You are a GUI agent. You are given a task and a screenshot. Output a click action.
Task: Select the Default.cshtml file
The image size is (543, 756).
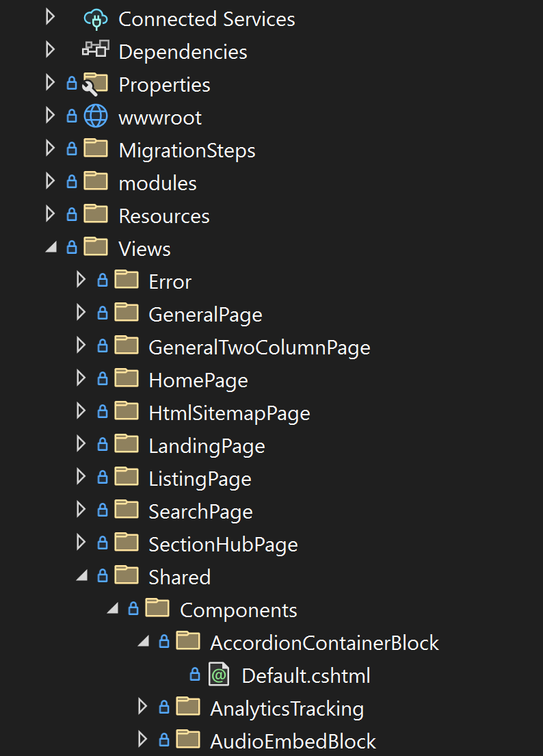306,676
